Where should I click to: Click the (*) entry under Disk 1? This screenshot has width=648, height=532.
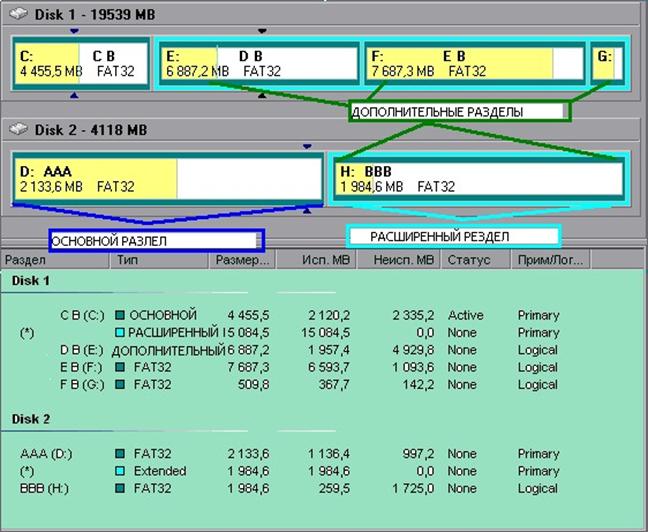click(27, 333)
